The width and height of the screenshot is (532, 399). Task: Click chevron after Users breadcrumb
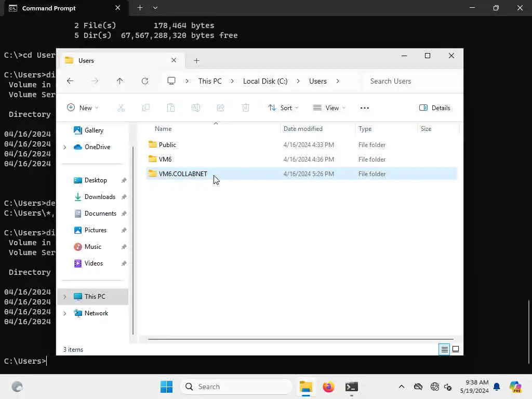click(x=338, y=81)
